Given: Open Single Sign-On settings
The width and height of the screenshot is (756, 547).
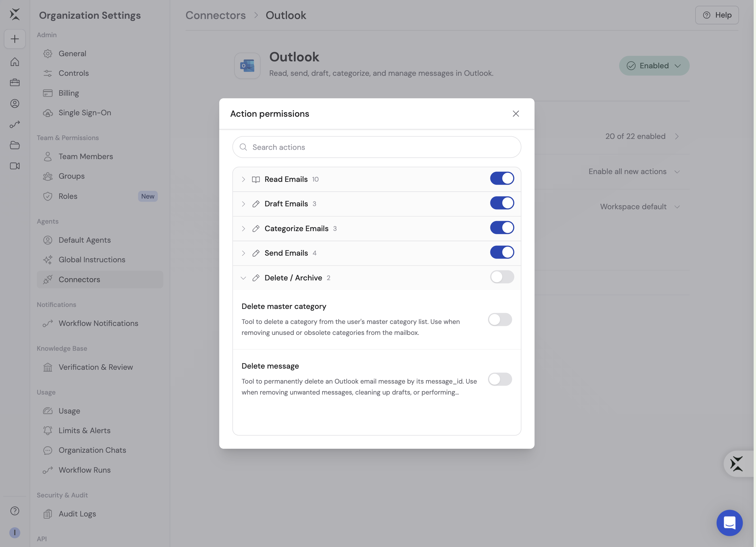Looking at the screenshot, I should [100, 113].
